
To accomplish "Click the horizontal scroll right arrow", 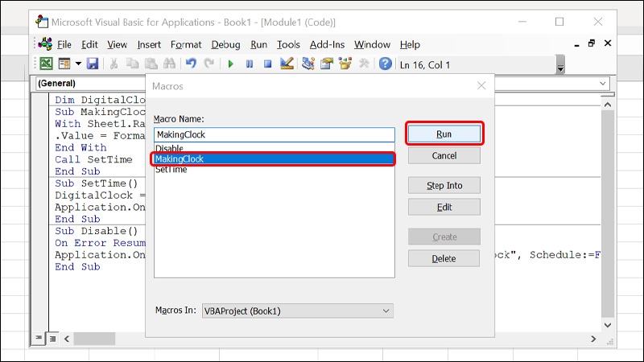I will (x=593, y=339).
